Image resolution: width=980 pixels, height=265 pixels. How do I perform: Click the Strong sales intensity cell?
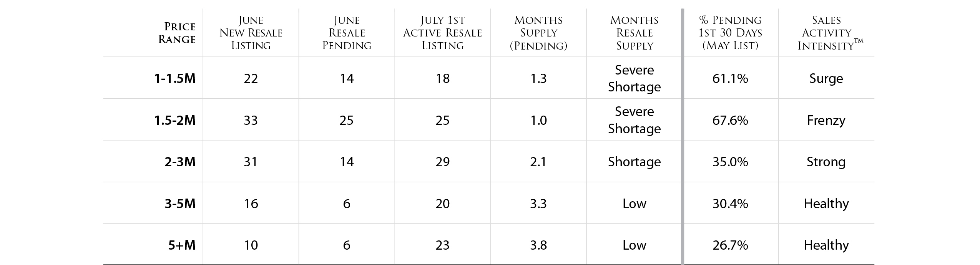click(826, 162)
